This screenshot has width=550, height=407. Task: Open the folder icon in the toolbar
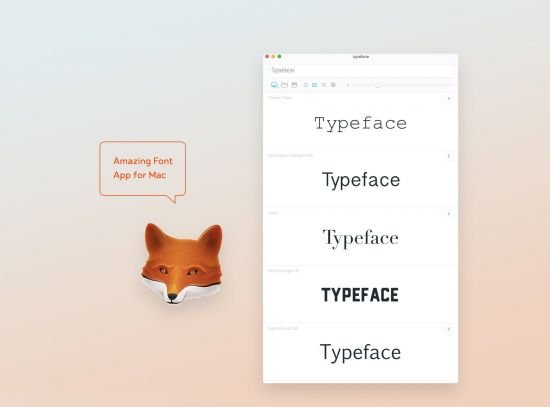pyautogui.click(x=284, y=85)
